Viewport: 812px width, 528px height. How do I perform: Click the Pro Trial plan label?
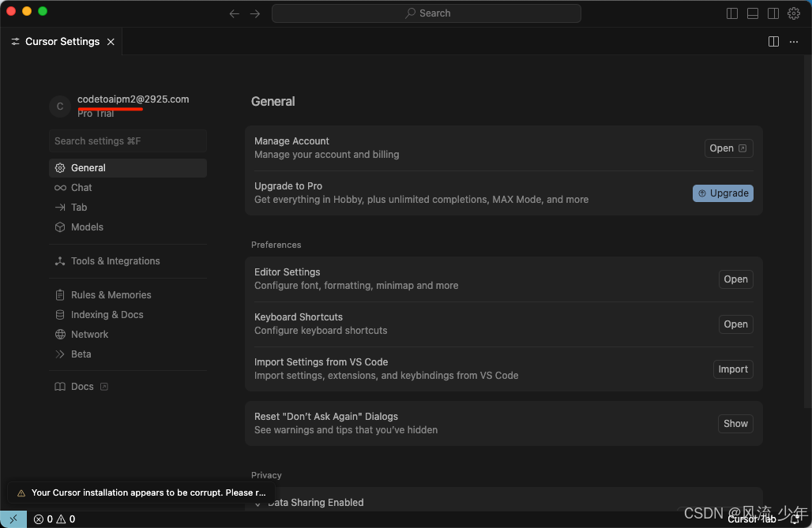96,114
